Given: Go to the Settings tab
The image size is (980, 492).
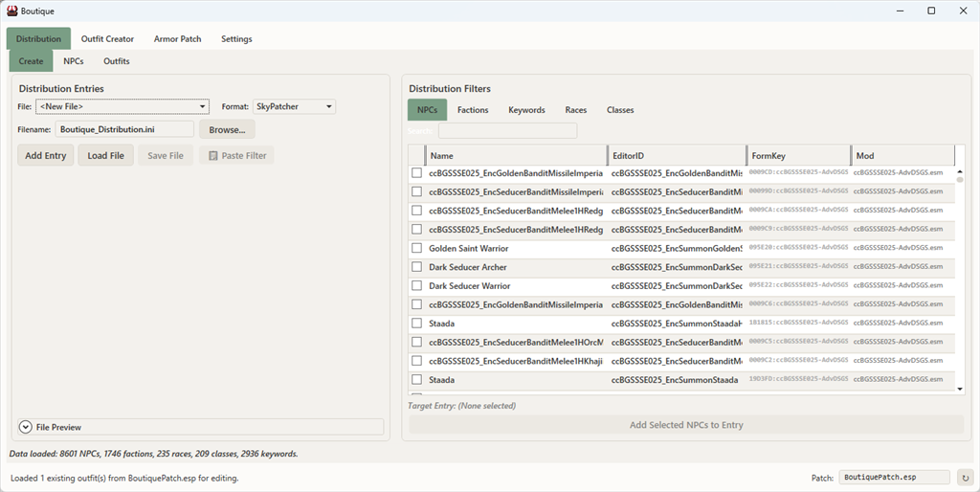Looking at the screenshot, I should [x=236, y=39].
